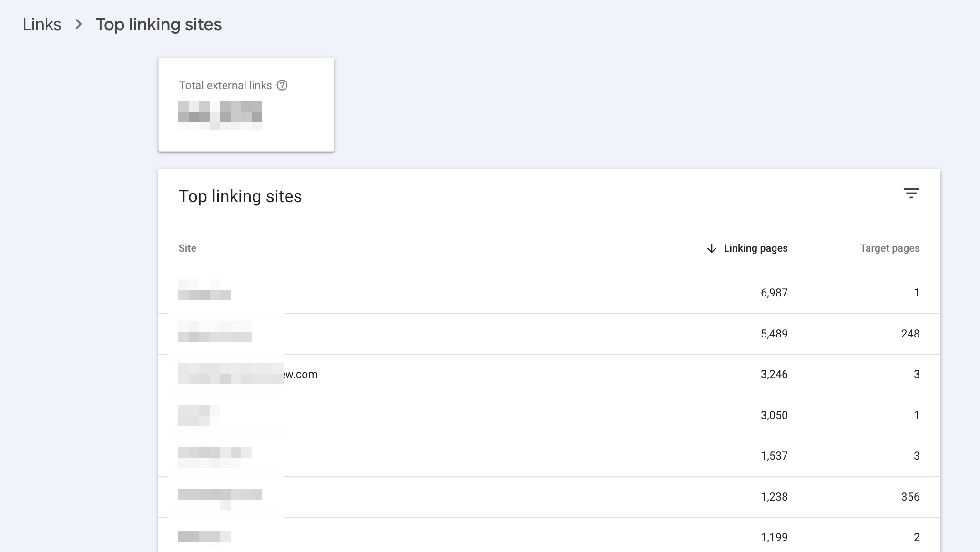Image resolution: width=980 pixels, height=552 pixels.
Task: Sort the table by Site column
Action: pyautogui.click(x=187, y=248)
